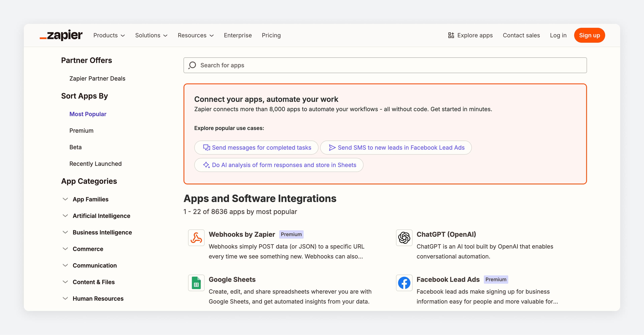
Task: Click the Premium badge beside Facebook Lead Ads
Action: click(496, 279)
